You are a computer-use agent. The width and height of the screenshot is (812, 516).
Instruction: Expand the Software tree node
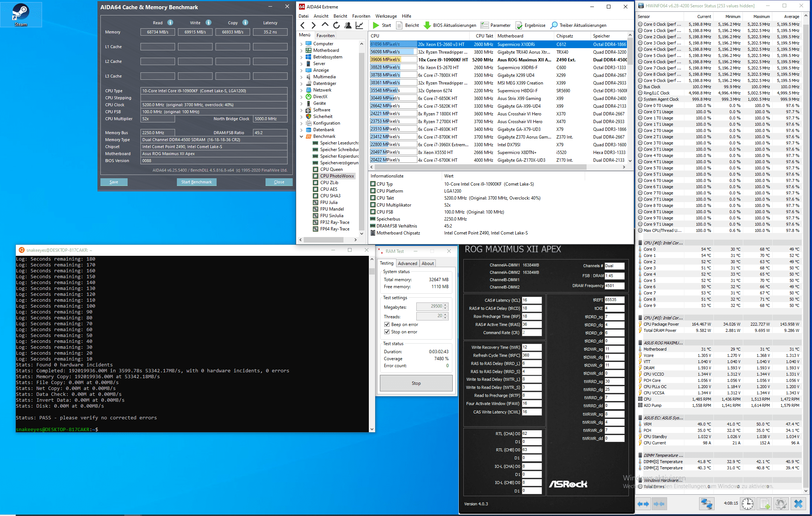pos(302,110)
